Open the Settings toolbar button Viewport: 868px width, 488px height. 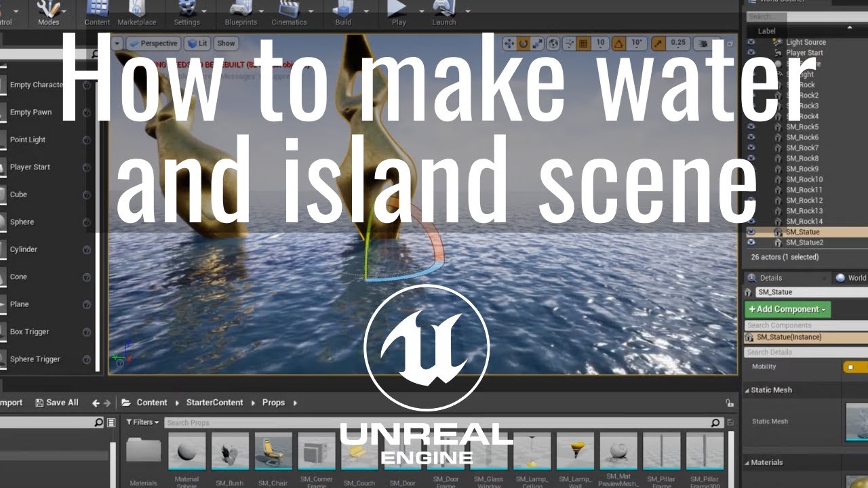coord(186,13)
